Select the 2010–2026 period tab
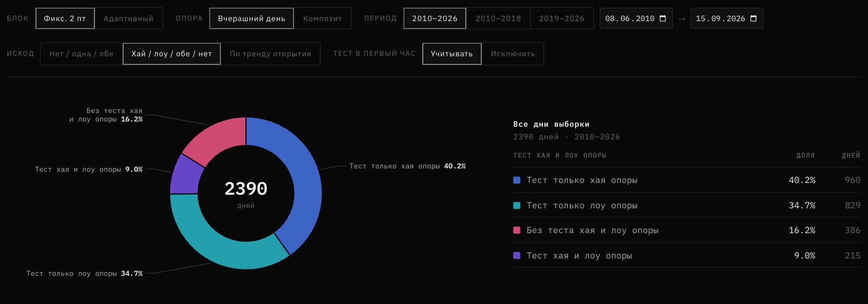The height and width of the screenshot is (304, 868). coord(435,18)
